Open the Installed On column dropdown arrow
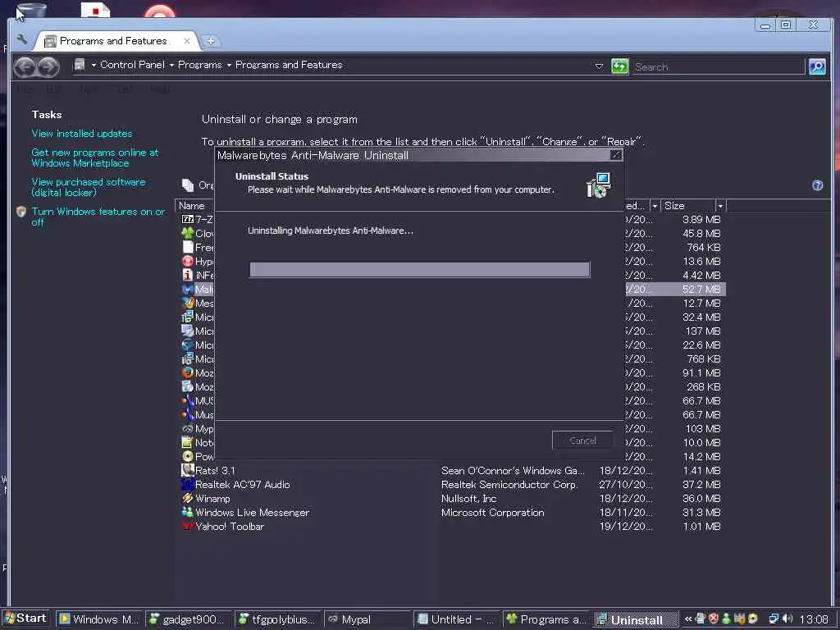Screen dimensions: 840x630 click(x=654, y=206)
